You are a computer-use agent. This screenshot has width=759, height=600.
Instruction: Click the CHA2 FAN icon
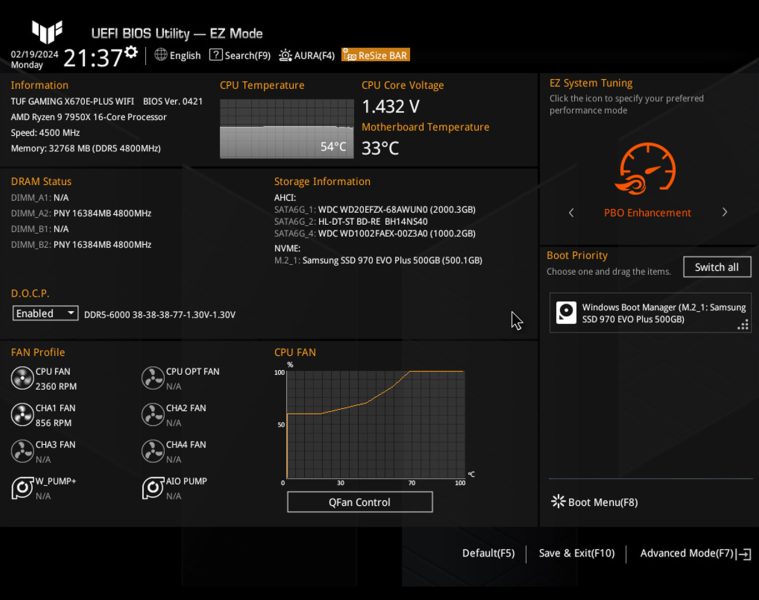point(152,415)
